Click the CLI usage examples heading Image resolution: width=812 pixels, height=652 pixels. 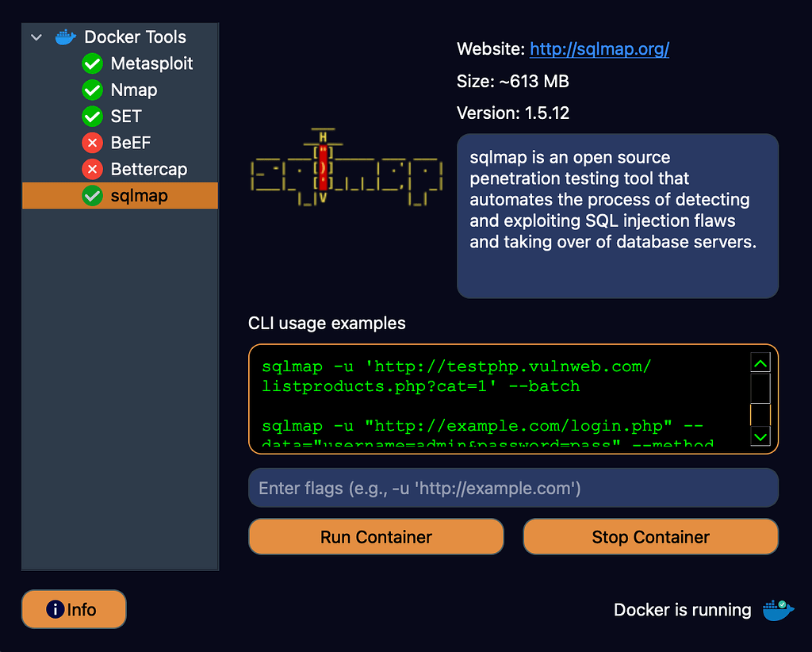pos(327,323)
